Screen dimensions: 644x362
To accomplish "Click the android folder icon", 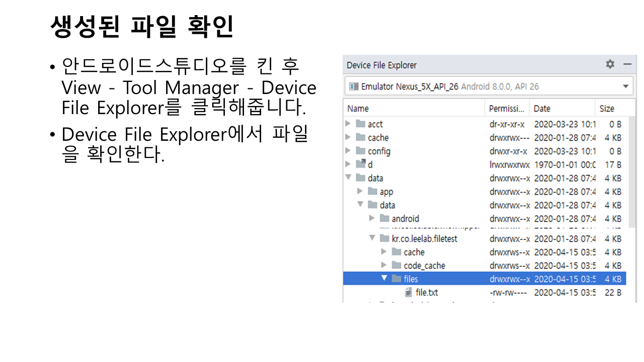I will (384, 219).
